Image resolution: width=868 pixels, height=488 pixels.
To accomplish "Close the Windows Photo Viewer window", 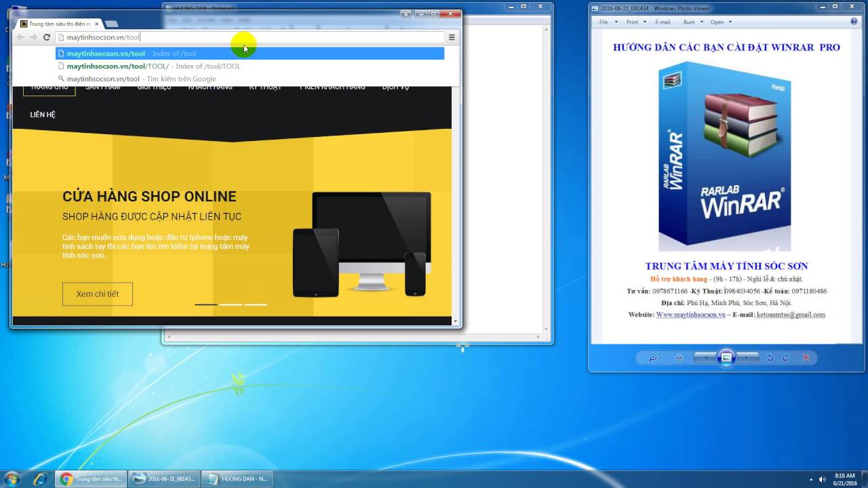I will pyautogui.click(x=852, y=7).
